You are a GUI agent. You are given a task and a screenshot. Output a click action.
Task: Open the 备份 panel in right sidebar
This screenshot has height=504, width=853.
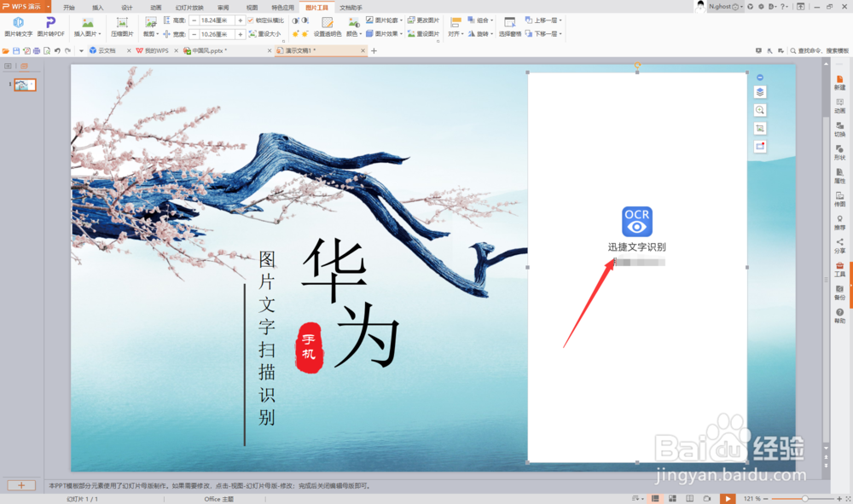tap(840, 293)
